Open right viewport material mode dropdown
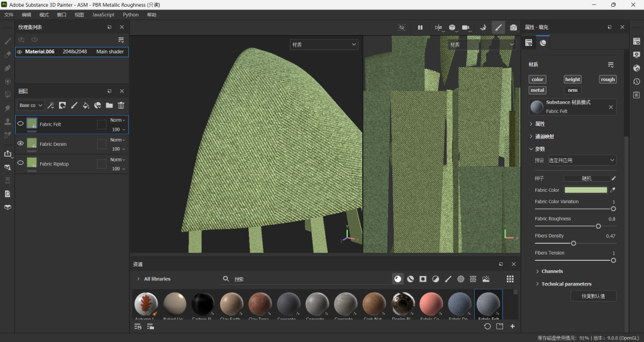The width and height of the screenshot is (644, 342). coord(482,45)
